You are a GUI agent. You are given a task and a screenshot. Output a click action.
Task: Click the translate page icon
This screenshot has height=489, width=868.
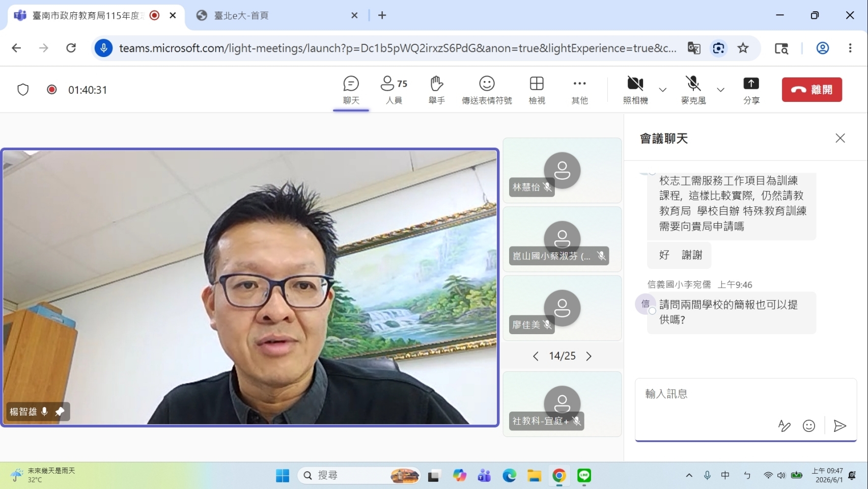tap(694, 48)
